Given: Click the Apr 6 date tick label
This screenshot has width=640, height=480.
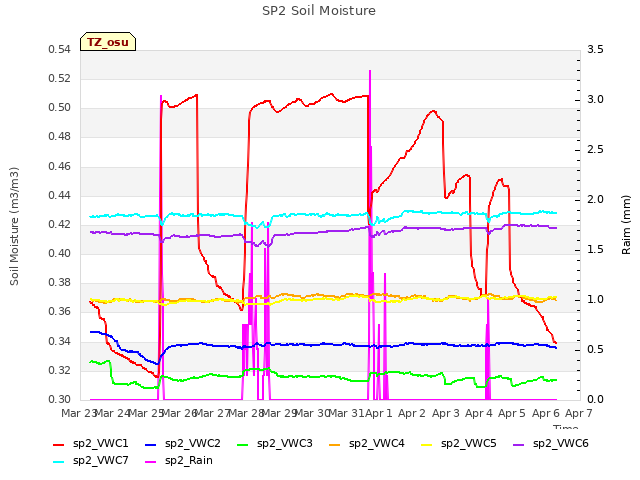Looking at the screenshot, I should 546,413.
